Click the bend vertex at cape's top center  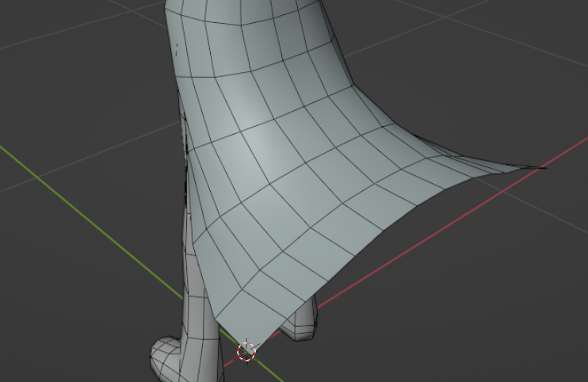(x=241, y=25)
